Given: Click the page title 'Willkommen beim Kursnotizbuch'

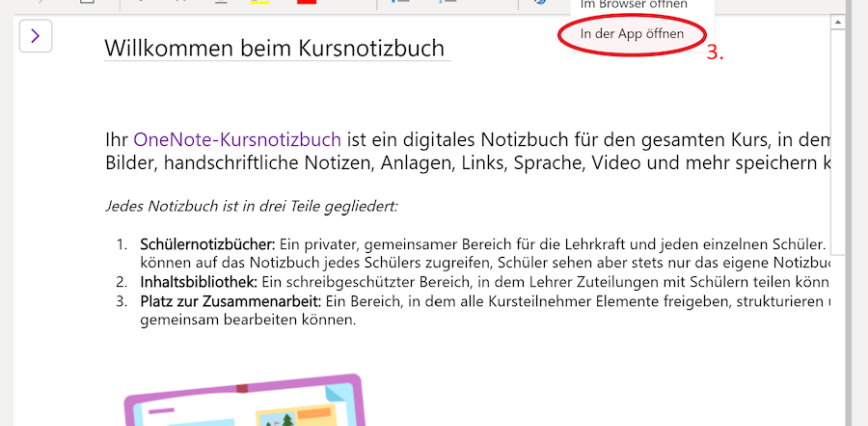Looking at the screenshot, I should (x=275, y=47).
